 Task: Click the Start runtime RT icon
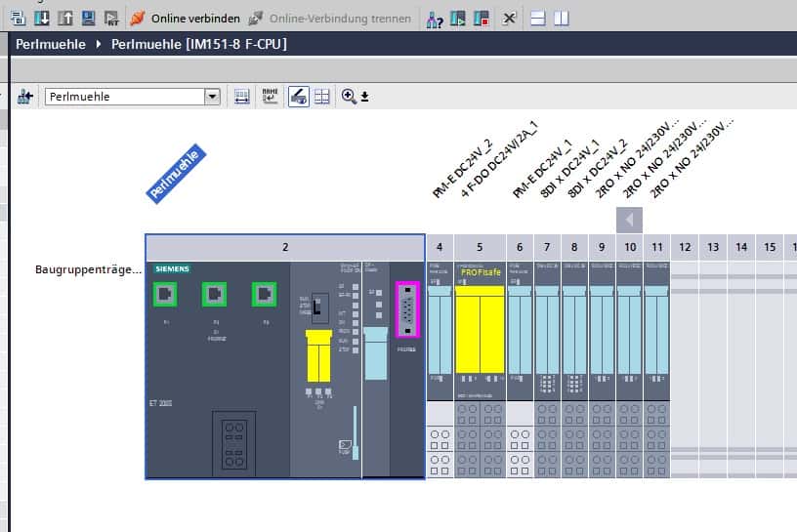[x=111, y=19]
